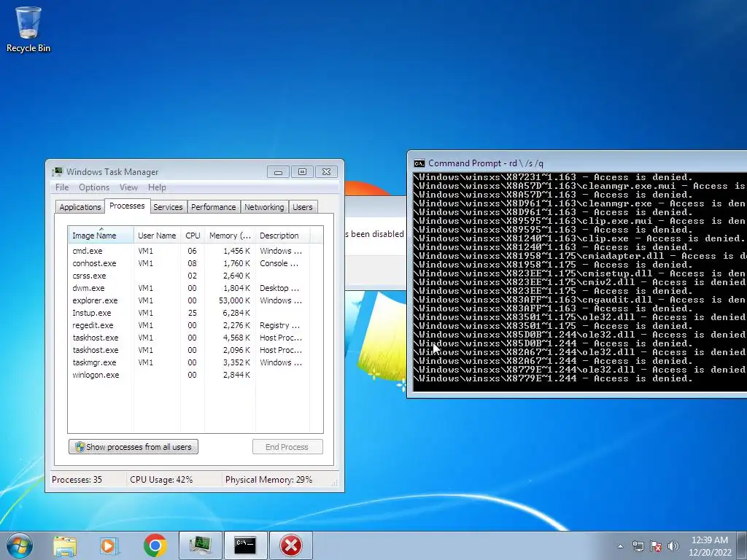This screenshot has height=560, width=747.
Task: Open Action Center flag tray icon
Action: [656, 546]
